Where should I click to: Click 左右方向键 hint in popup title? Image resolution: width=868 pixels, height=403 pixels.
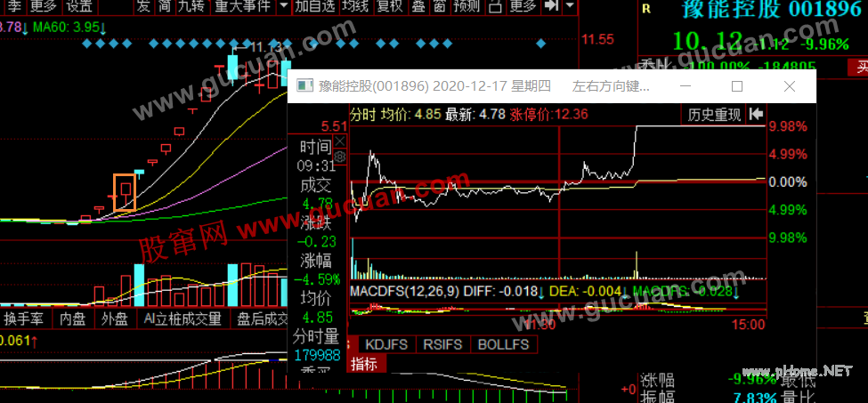point(611,86)
